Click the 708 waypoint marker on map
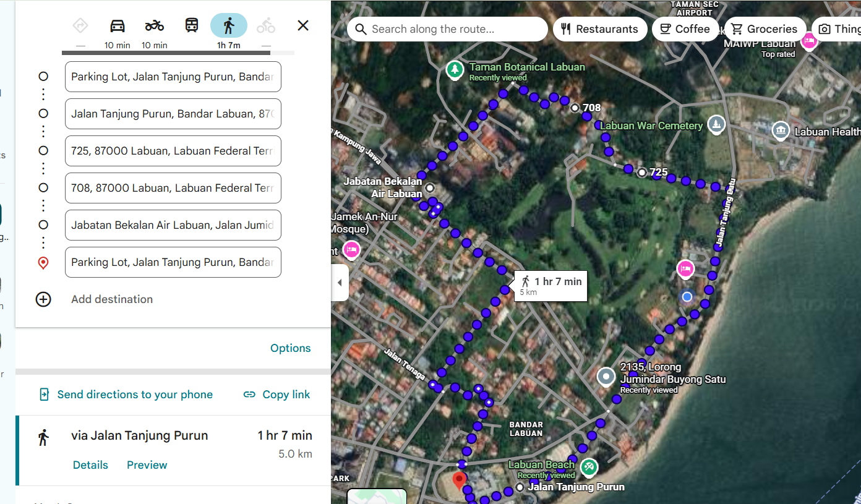Viewport: 861px width, 504px height. [x=575, y=108]
